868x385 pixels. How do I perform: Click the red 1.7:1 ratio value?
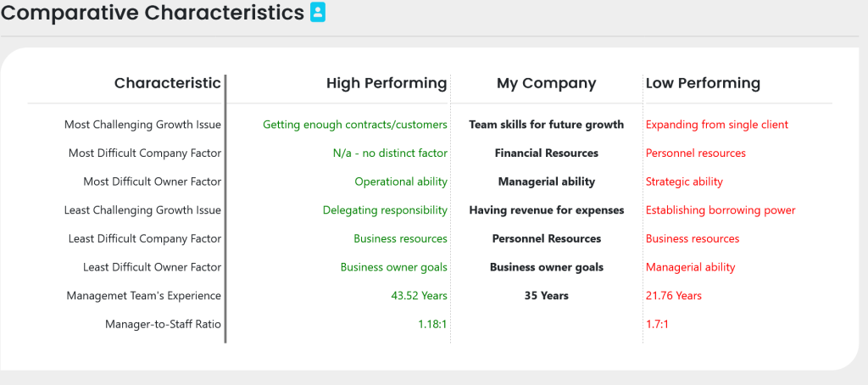click(x=657, y=324)
